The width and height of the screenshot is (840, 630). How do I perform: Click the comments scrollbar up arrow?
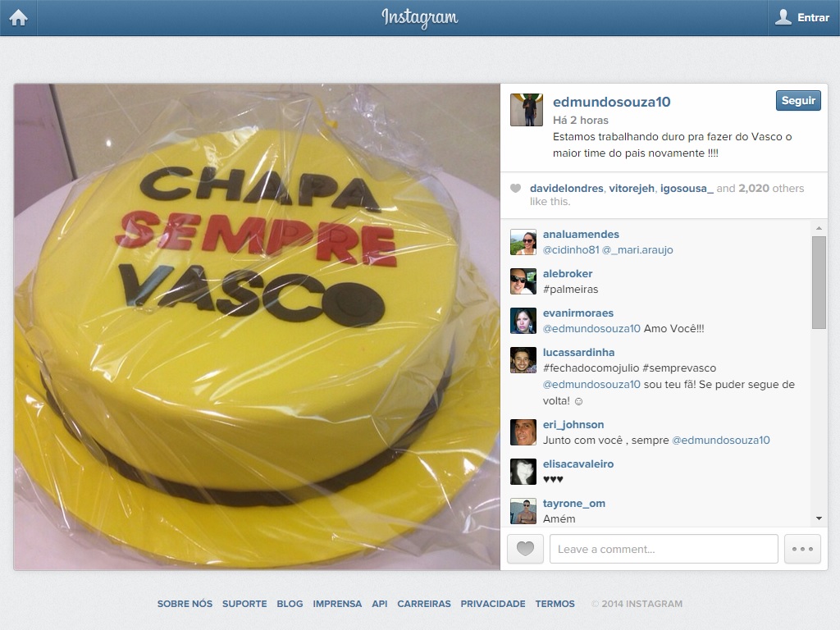pos(819,228)
